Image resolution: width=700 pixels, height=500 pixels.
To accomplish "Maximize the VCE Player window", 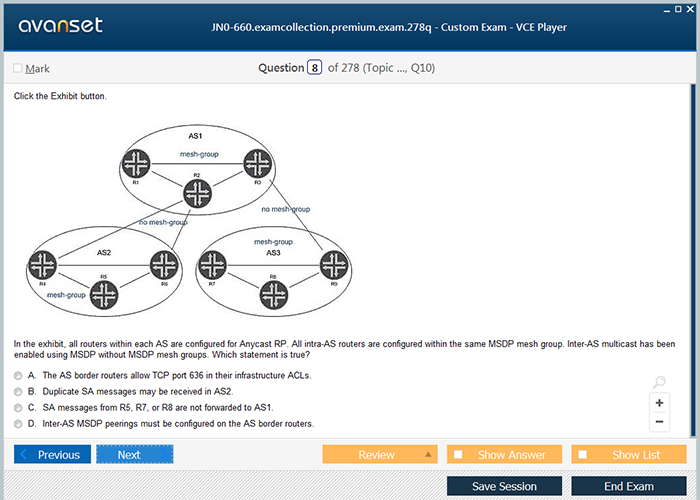I will 678,9.
